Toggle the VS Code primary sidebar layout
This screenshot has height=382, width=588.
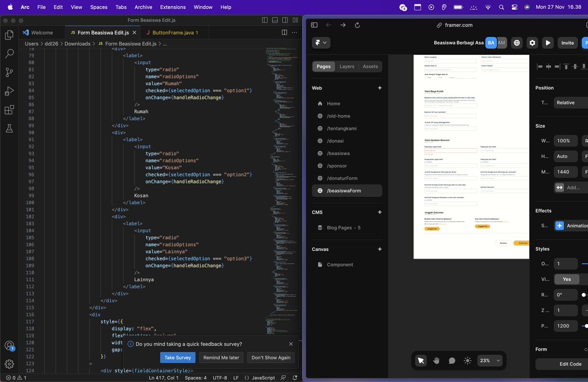[x=265, y=20]
